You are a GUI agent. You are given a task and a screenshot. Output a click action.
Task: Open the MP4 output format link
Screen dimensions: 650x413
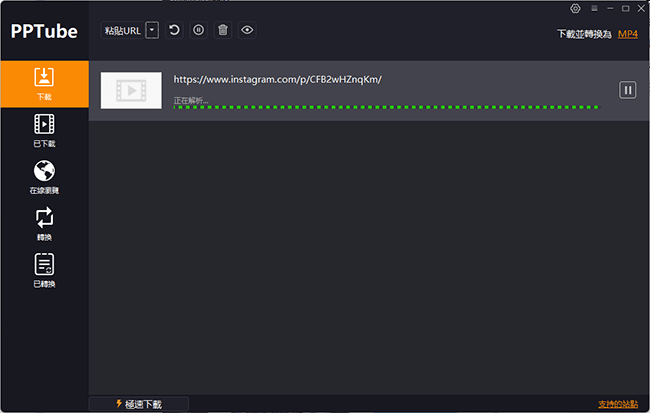click(627, 34)
